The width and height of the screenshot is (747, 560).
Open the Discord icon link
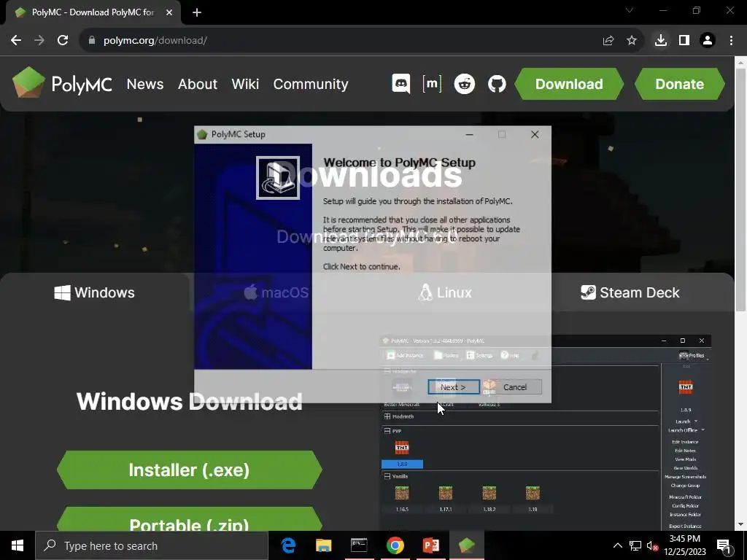tap(400, 84)
